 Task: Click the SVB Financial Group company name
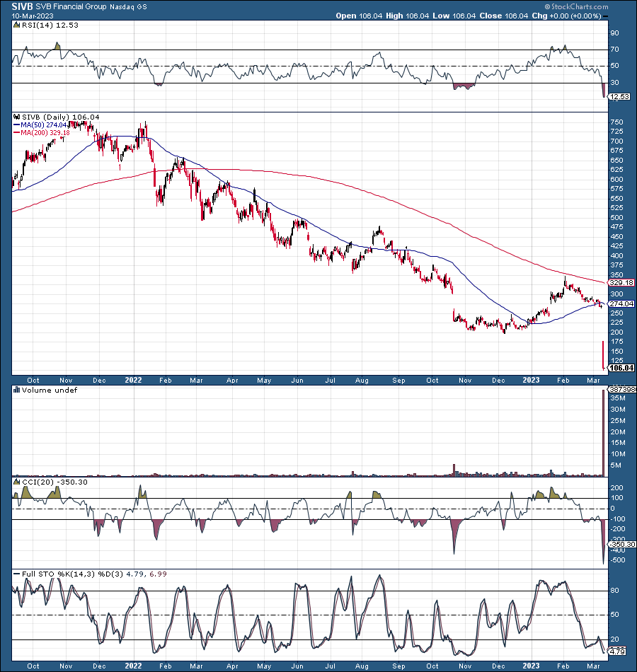coord(71,6)
